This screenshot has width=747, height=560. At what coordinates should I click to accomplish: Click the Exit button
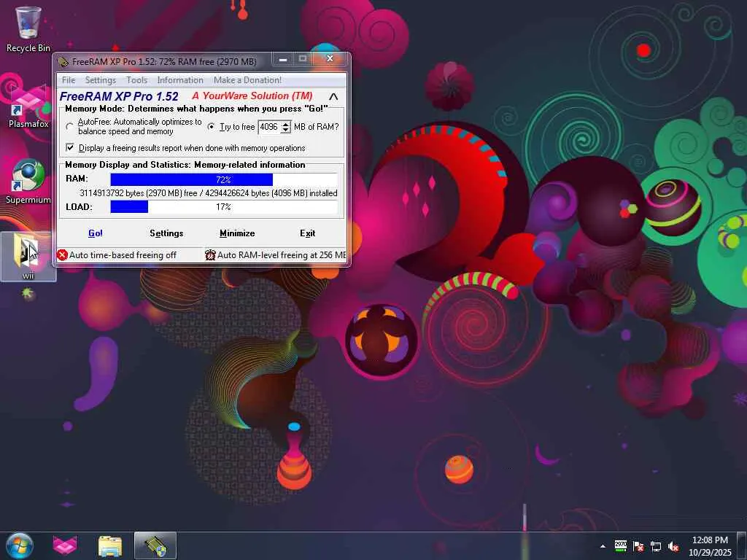pyautogui.click(x=307, y=233)
